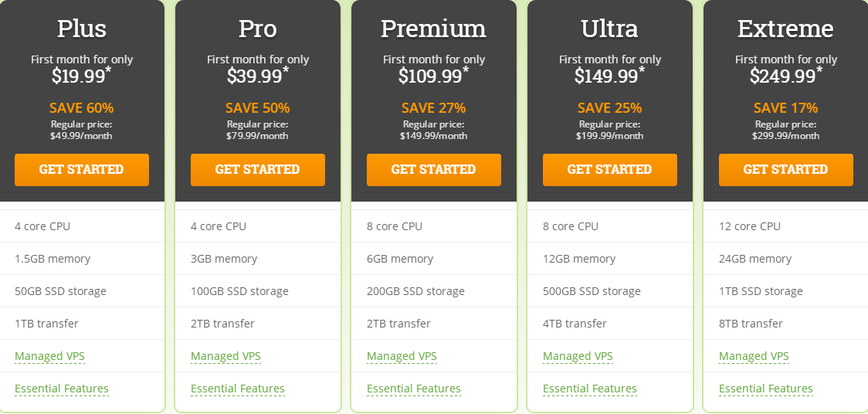Click the SAVE 50% label on Pro

(257, 108)
